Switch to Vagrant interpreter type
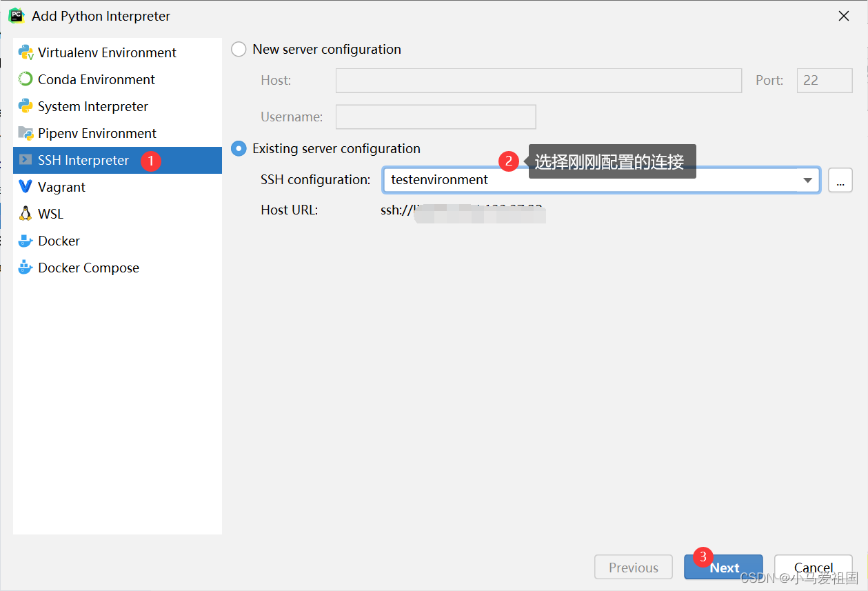Viewport: 868px width, 591px height. [x=117, y=187]
